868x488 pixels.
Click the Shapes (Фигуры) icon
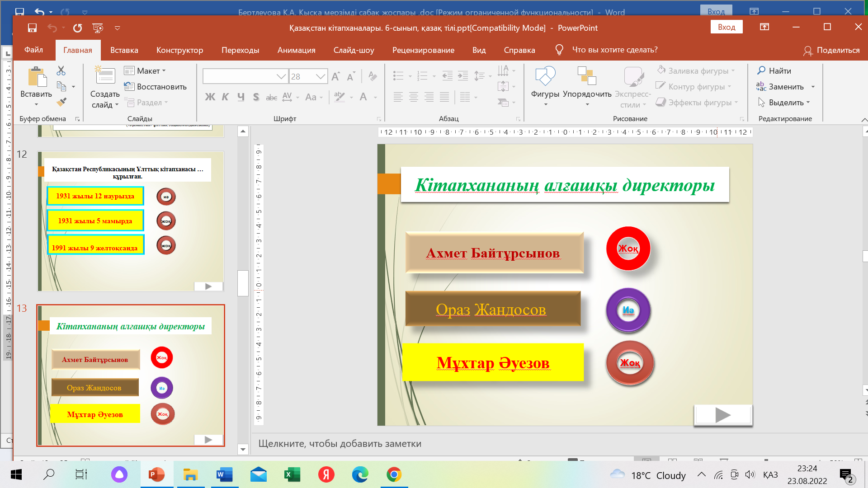545,77
